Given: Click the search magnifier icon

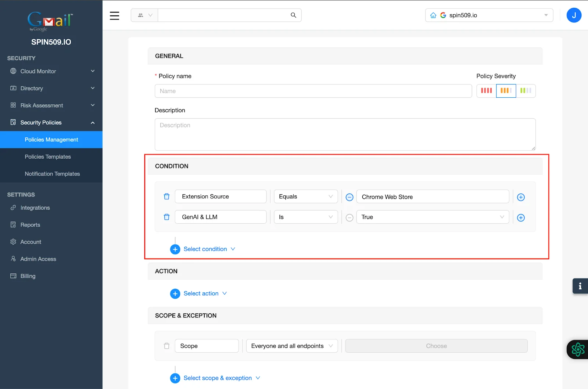Looking at the screenshot, I should point(293,15).
